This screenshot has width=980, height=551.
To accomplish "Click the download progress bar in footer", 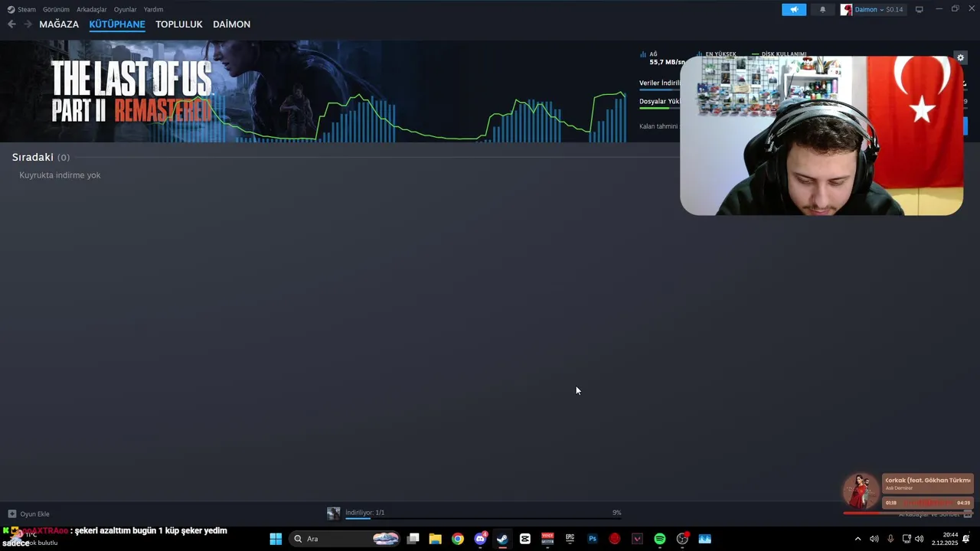I will click(x=483, y=518).
